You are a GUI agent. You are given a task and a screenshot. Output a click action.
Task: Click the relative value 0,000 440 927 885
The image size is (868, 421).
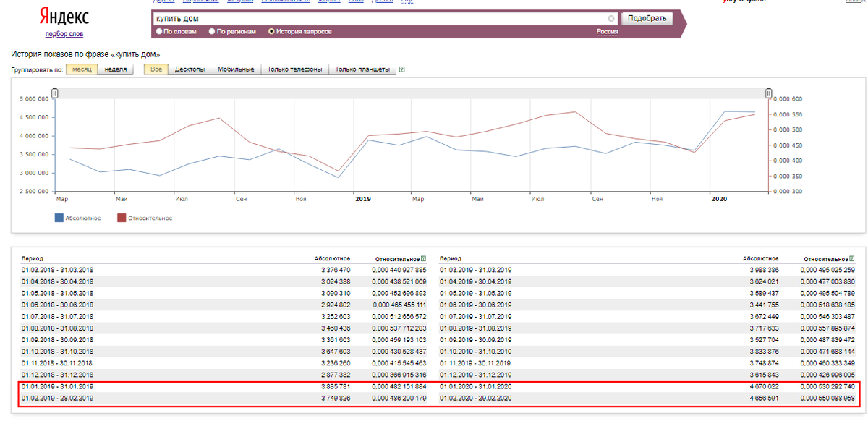(399, 270)
